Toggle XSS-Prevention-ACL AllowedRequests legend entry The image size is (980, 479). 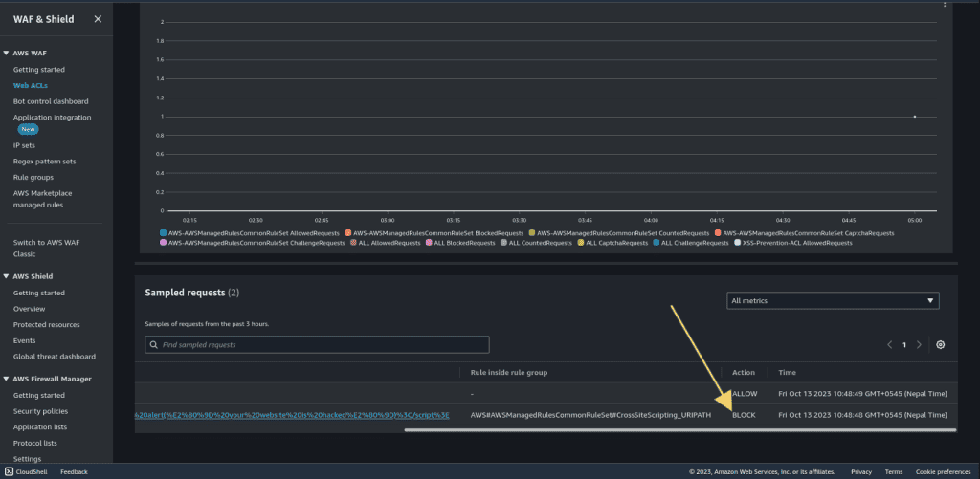pyautogui.click(x=792, y=243)
